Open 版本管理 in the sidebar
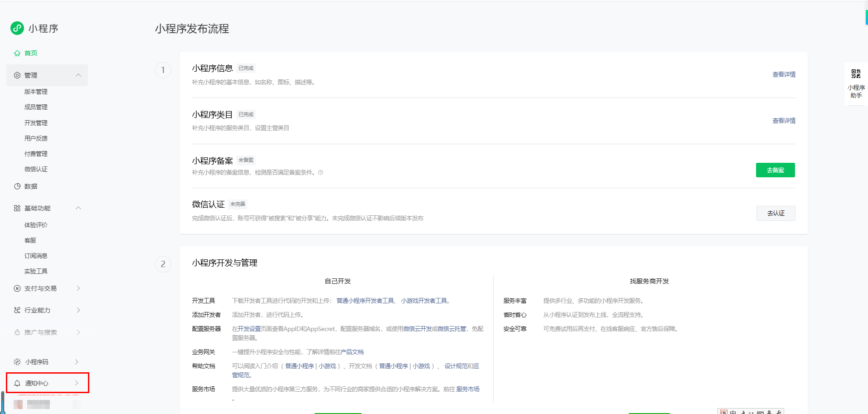The image size is (868, 414). point(36,92)
